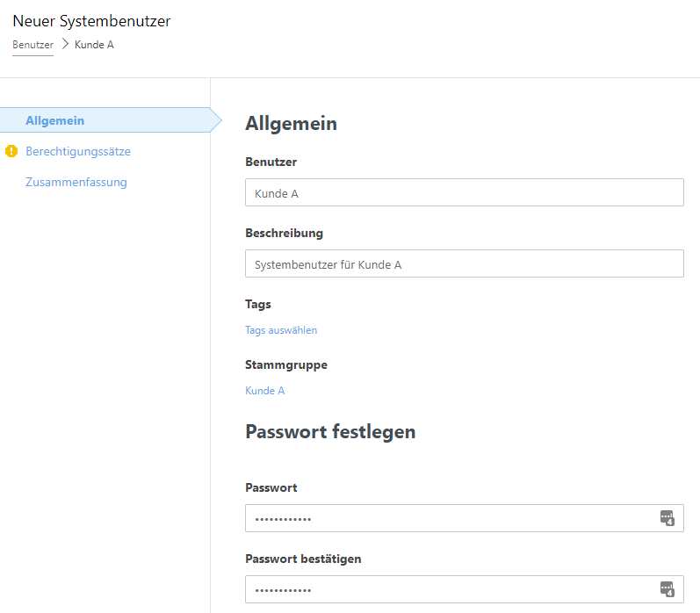Click Kunde A in the breadcrumb
700x613 pixels.
(94, 45)
